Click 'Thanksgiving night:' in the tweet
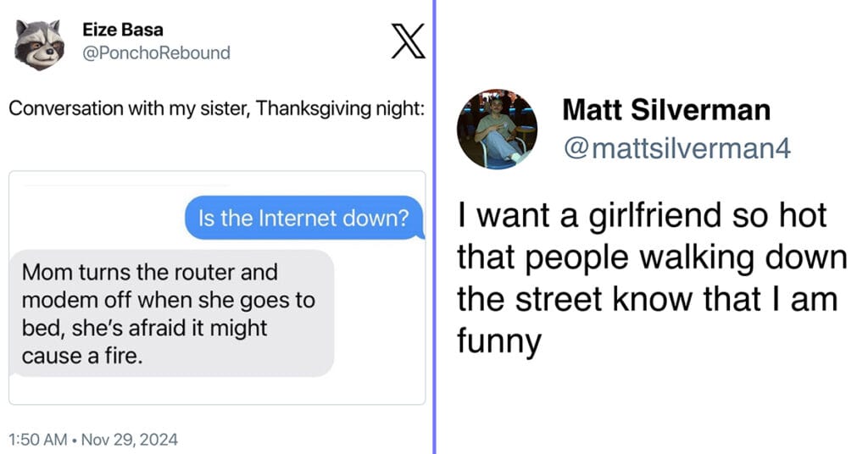Image resolution: width=868 pixels, height=454 pixels. (340, 108)
